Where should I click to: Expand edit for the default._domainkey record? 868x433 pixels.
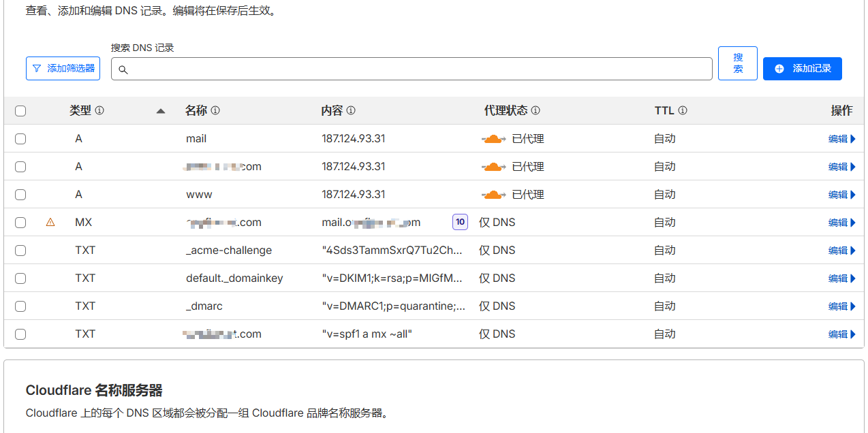[x=841, y=278]
